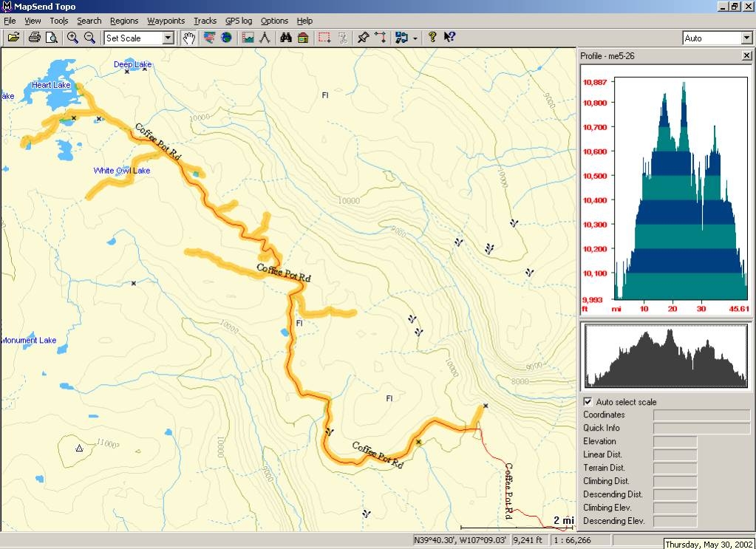Click the yellow question mark help icon
756x549 pixels.
tap(432, 38)
